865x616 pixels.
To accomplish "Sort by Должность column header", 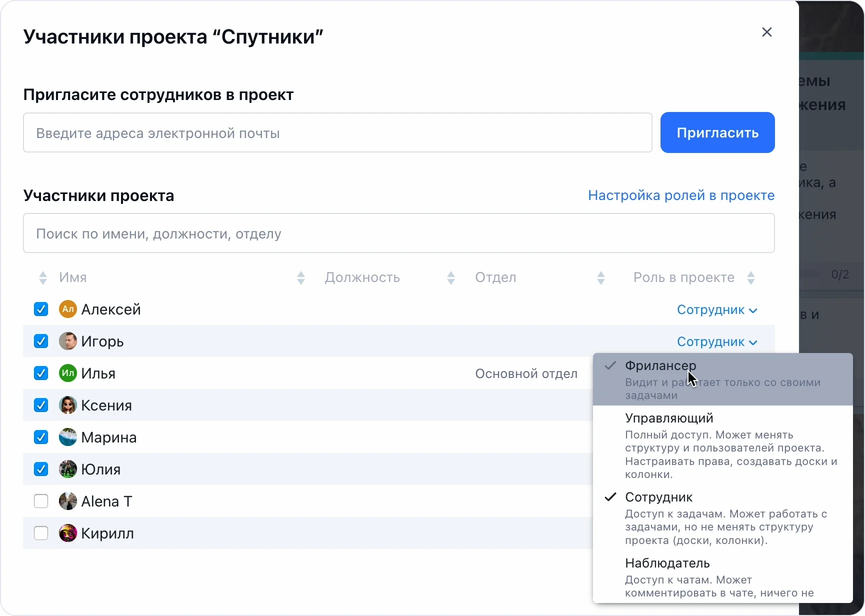I will click(x=362, y=277).
